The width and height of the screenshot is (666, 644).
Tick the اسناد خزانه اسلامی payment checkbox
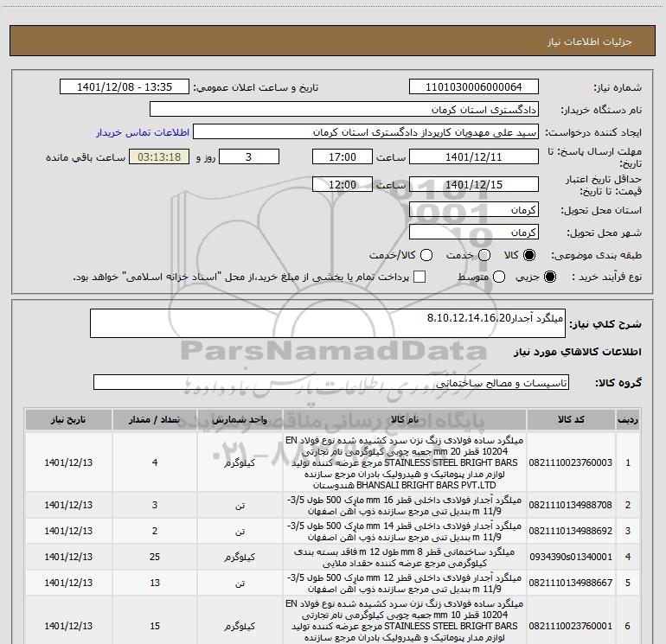(x=419, y=277)
